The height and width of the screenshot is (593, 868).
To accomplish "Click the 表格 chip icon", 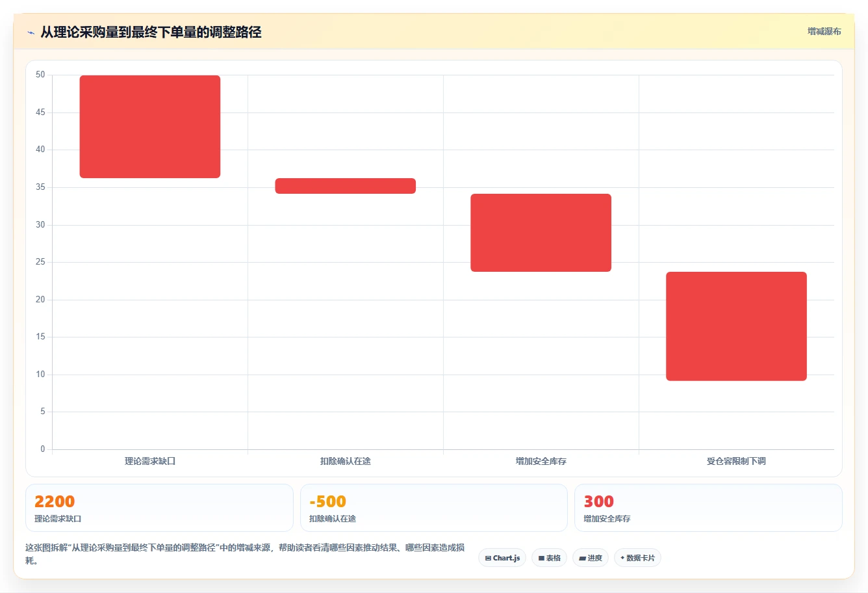I will coord(541,559).
